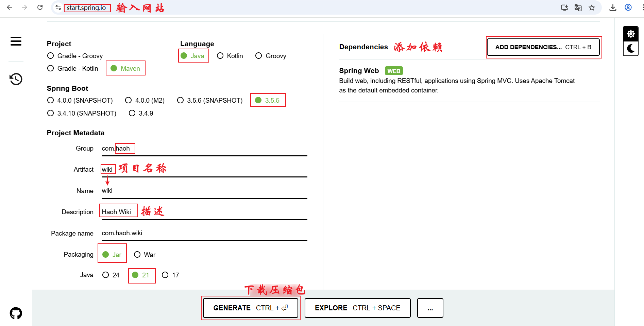The image size is (644, 326).
Task: Click GENERATE to download the project
Action: (x=251, y=308)
